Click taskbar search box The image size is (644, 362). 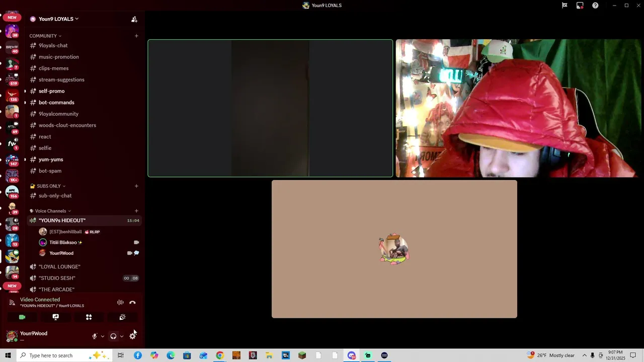click(x=64, y=355)
